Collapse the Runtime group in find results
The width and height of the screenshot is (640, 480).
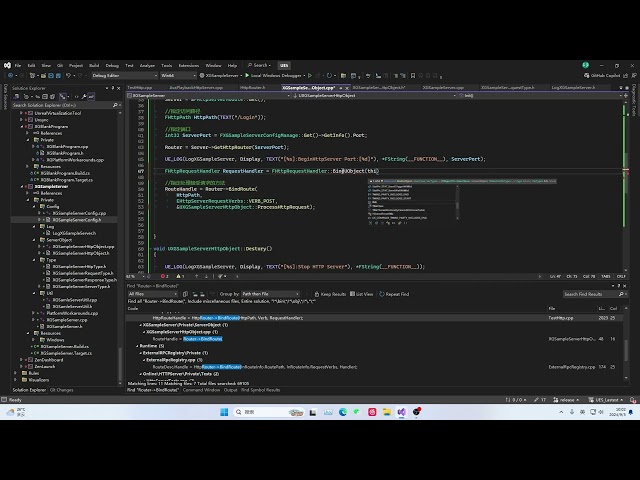pyautogui.click(x=138, y=346)
